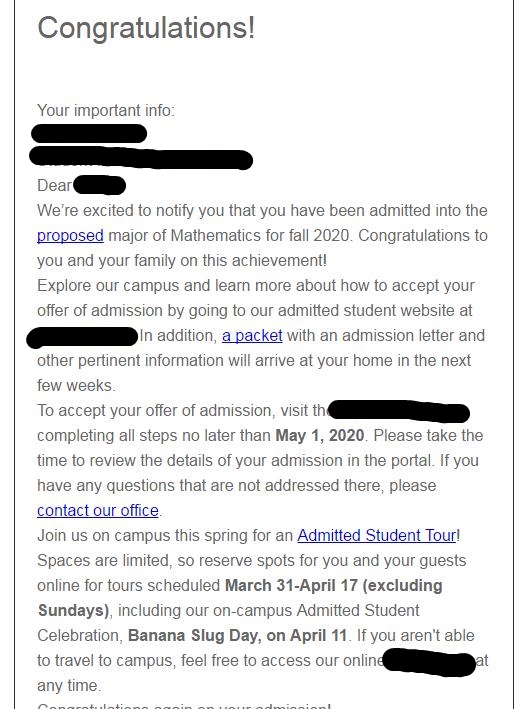
Task: Click the redacted website before "In addition"
Action: [82, 337]
